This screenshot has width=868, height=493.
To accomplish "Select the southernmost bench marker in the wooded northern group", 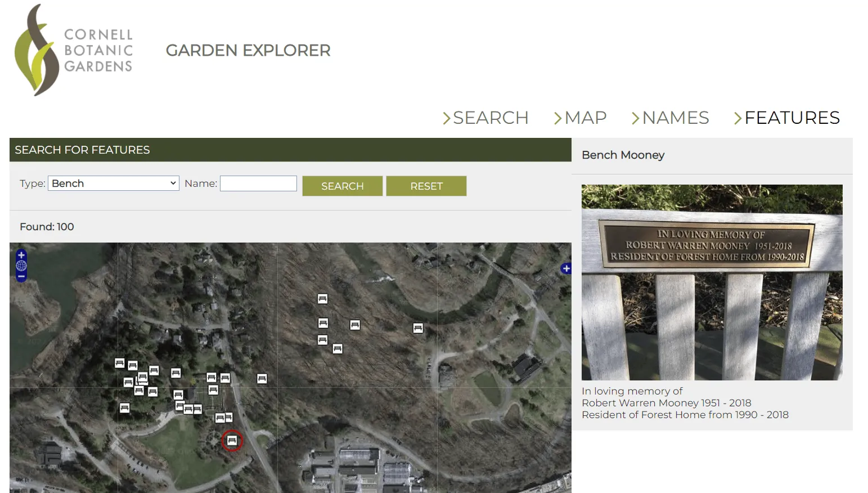I will pos(338,348).
